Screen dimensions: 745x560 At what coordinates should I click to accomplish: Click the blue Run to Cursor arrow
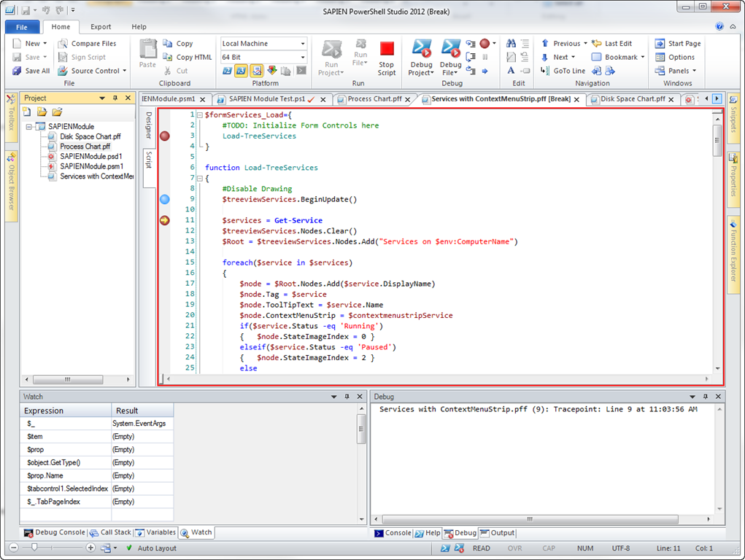tap(485, 71)
